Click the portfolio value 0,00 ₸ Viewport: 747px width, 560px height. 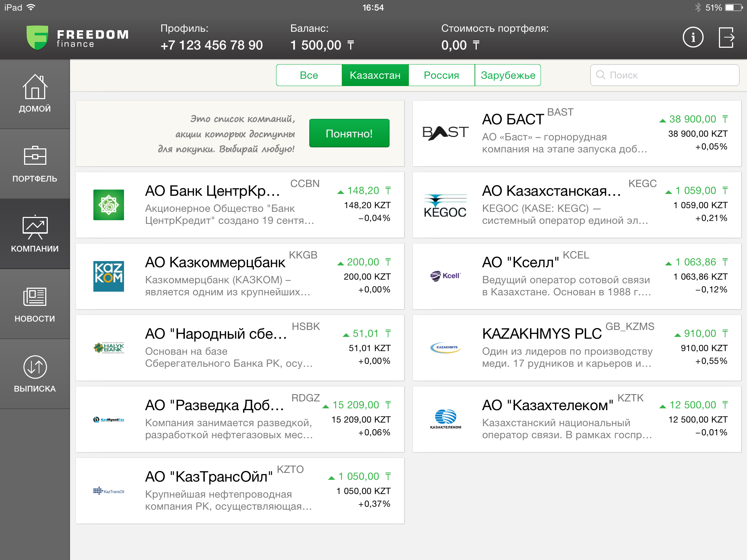pyautogui.click(x=460, y=45)
